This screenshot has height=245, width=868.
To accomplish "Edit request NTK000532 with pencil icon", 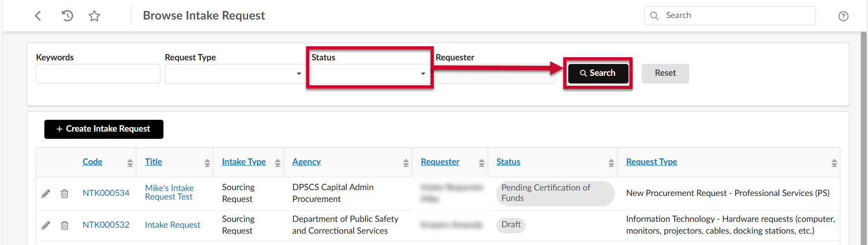I will tap(46, 225).
